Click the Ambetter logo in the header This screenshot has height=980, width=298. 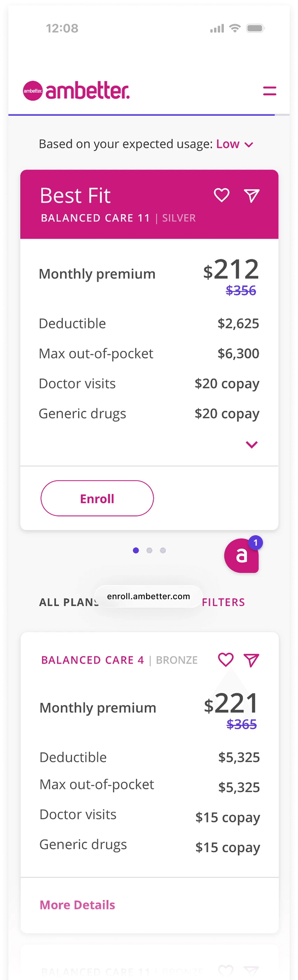pyautogui.click(x=76, y=90)
